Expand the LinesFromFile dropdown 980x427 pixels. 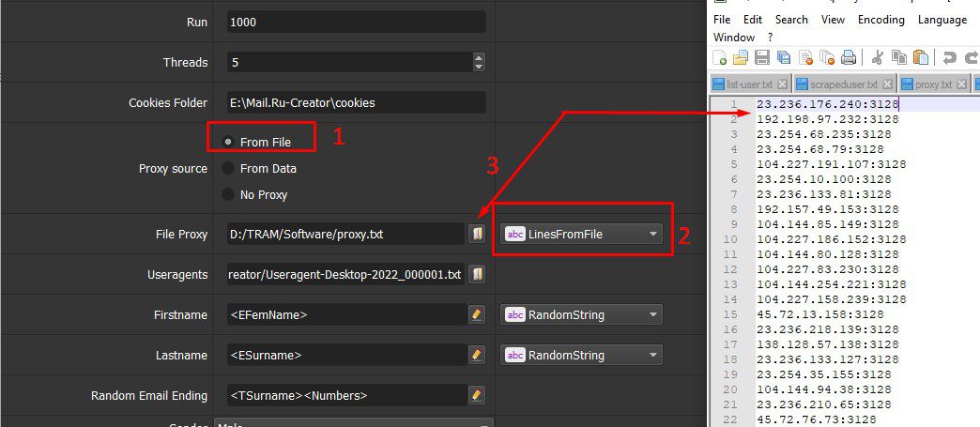tap(581, 235)
